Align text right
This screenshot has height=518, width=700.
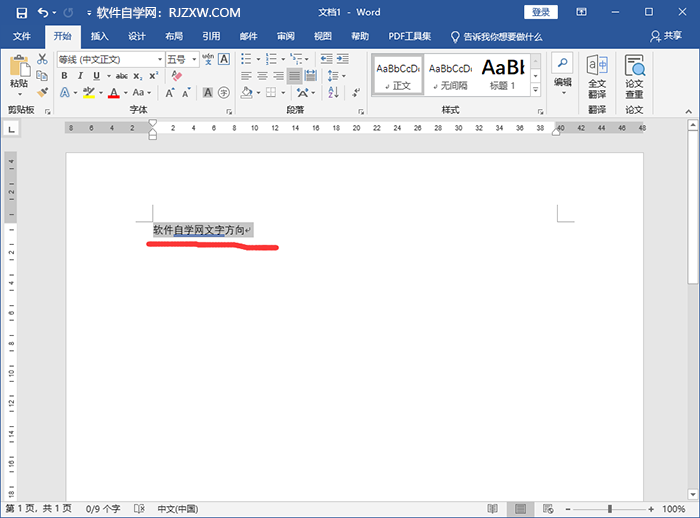279,76
